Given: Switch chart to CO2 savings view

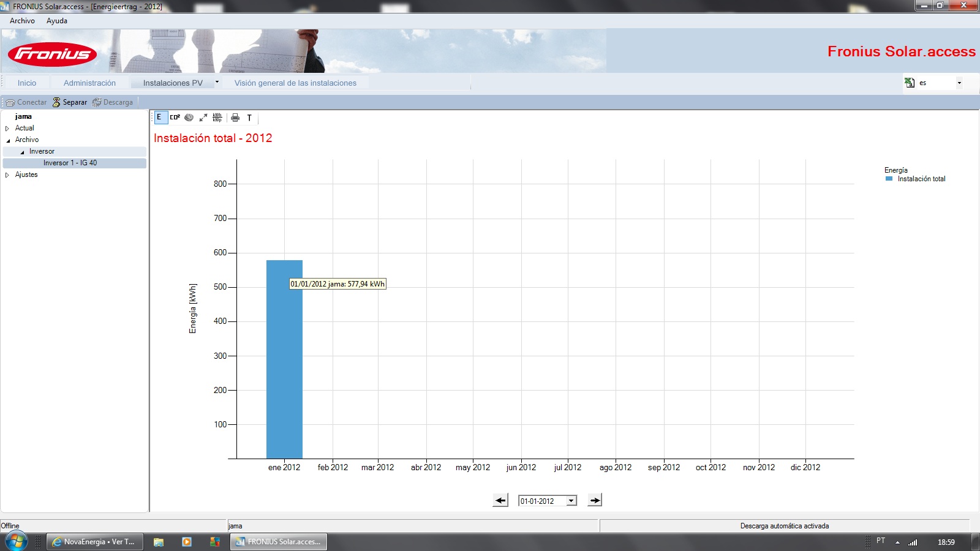Looking at the screenshot, I should click(175, 118).
